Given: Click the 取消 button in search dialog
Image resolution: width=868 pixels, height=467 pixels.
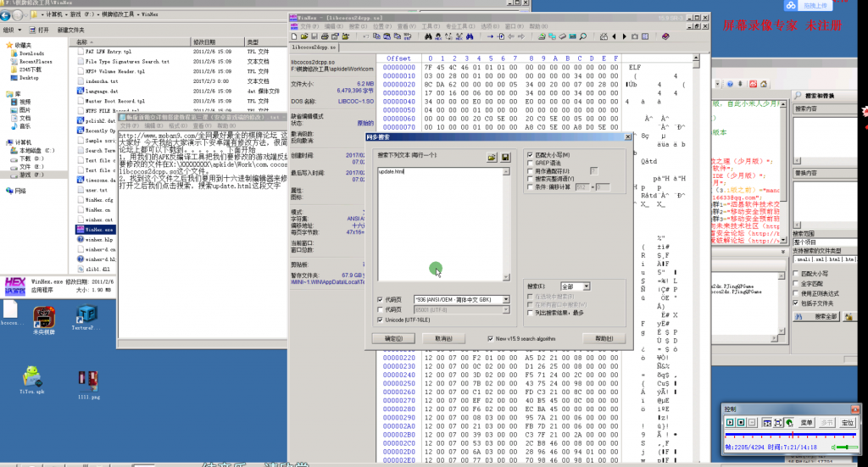Looking at the screenshot, I should click(x=442, y=338).
